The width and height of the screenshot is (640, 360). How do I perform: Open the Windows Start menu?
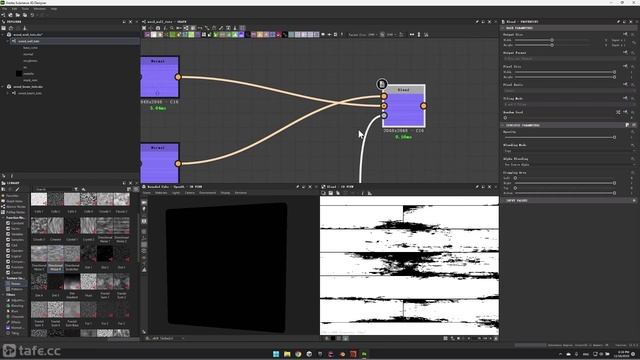click(x=276, y=354)
